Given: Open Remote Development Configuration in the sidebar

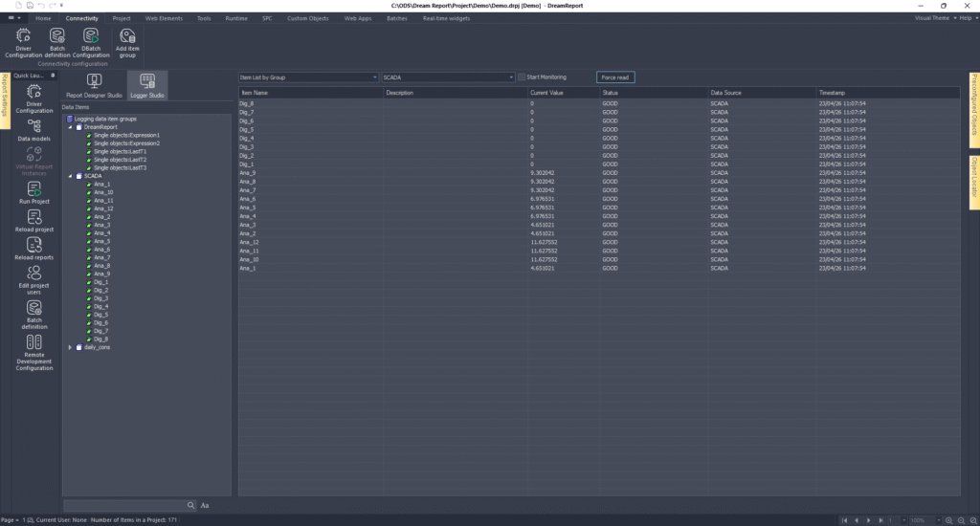Looking at the screenshot, I should [34, 352].
